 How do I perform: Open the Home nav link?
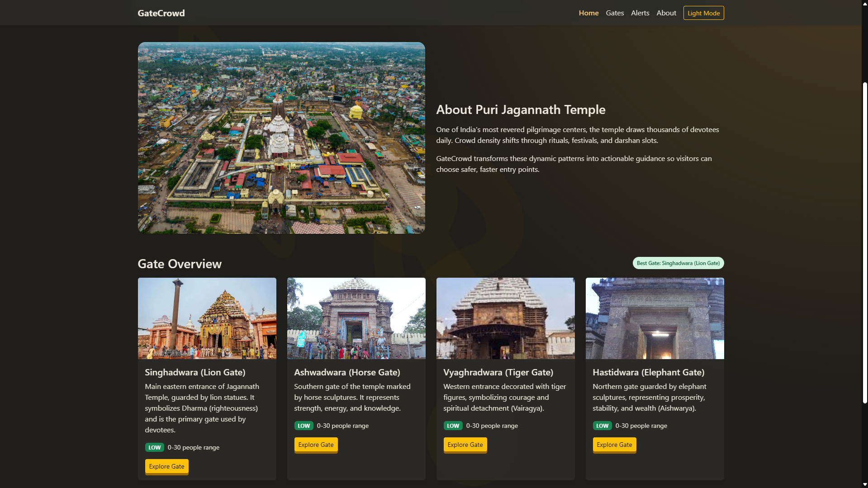point(588,13)
